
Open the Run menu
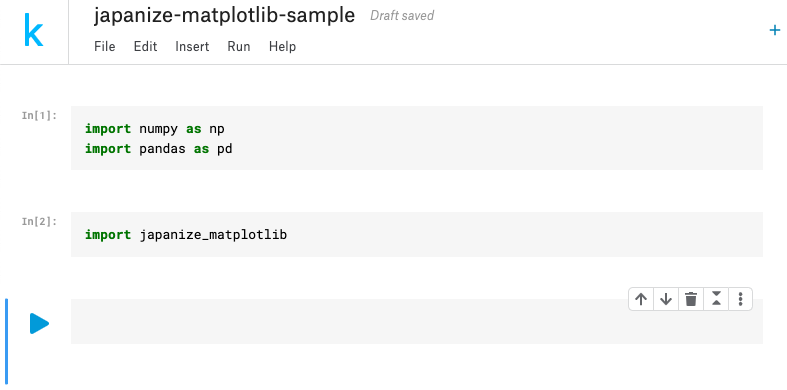[239, 47]
